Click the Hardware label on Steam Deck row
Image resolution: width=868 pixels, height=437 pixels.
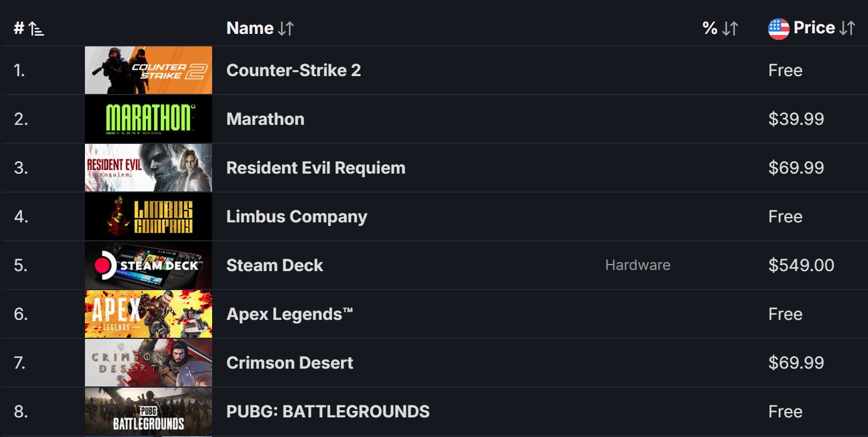point(637,265)
